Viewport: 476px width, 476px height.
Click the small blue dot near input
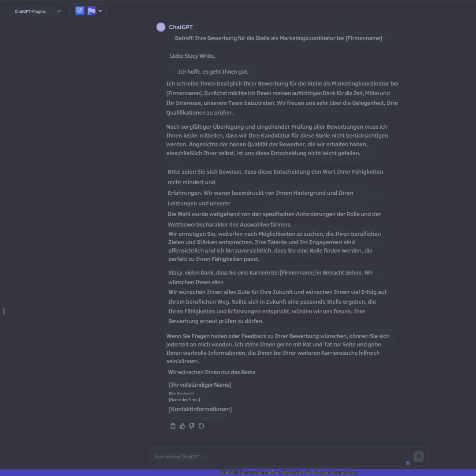click(408, 463)
